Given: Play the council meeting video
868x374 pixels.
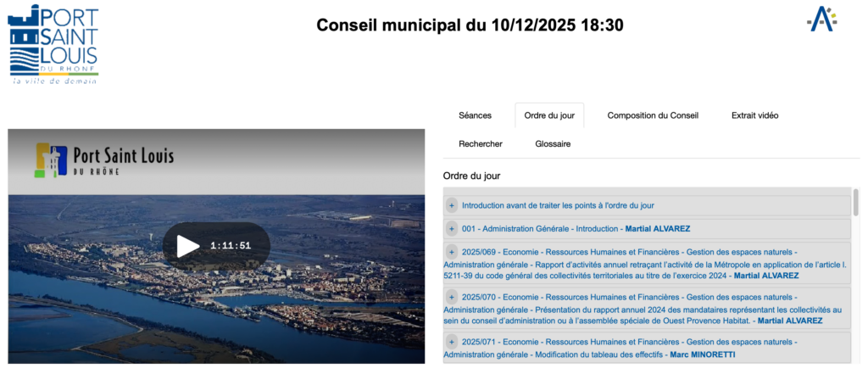Looking at the screenshot, I should coord(187,246).
